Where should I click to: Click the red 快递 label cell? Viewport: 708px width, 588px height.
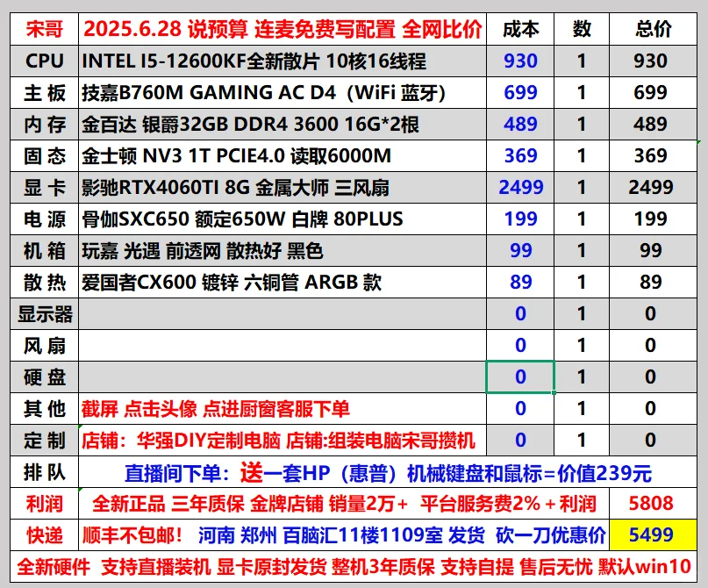pos(44,535)
